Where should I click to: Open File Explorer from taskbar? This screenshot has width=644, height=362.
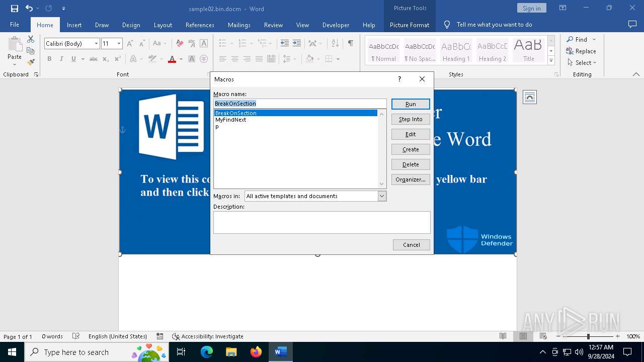coord(231,352)
